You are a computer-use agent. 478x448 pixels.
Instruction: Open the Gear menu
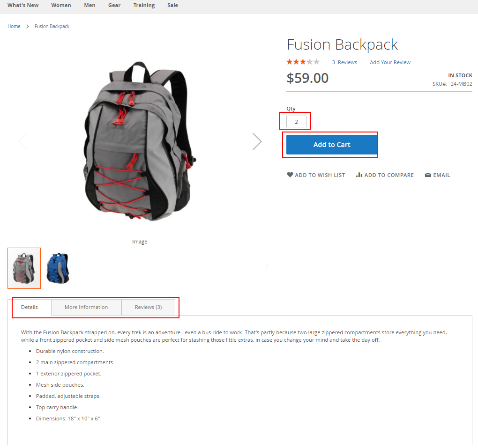coord(114,5)
